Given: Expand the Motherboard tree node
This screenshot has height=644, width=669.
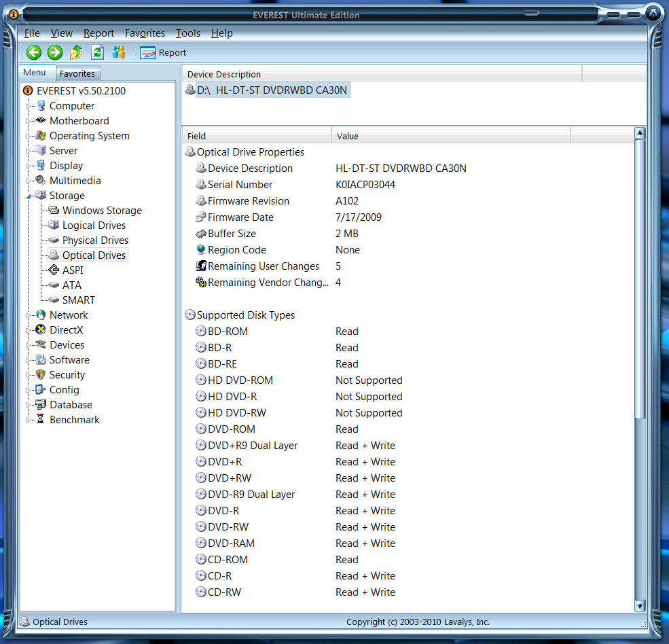Looking at the screenshot, I should pyautogui.click(x=29, y=121).
